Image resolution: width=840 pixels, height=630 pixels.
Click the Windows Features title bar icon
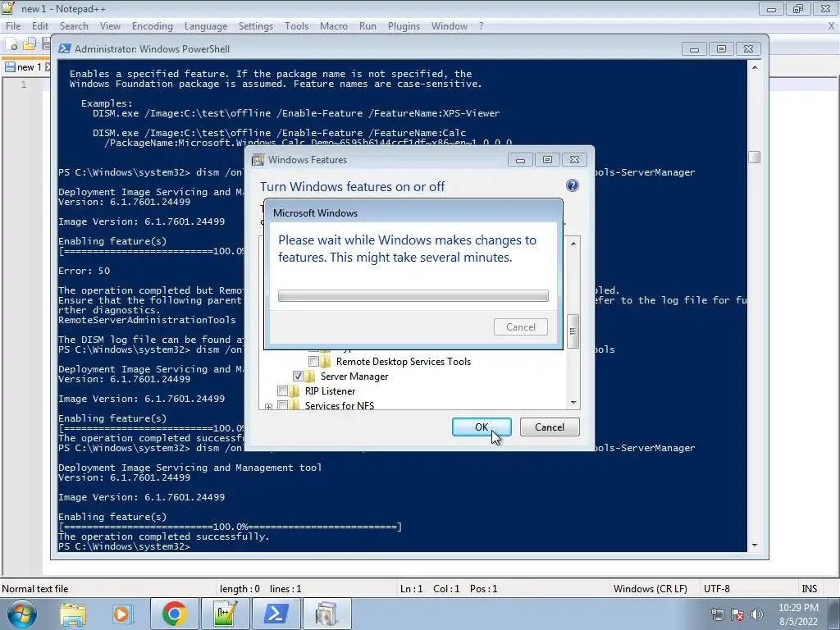click(x=258, y=160)
